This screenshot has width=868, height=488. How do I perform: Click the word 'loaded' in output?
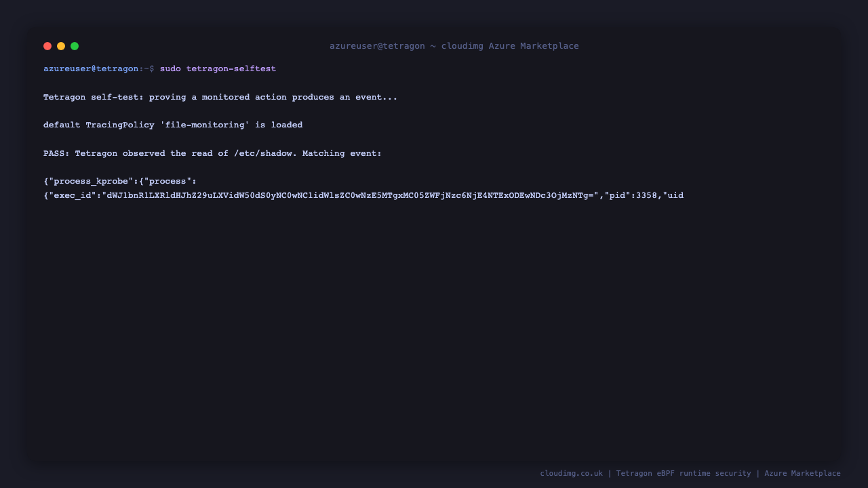(x=287, y=125)
